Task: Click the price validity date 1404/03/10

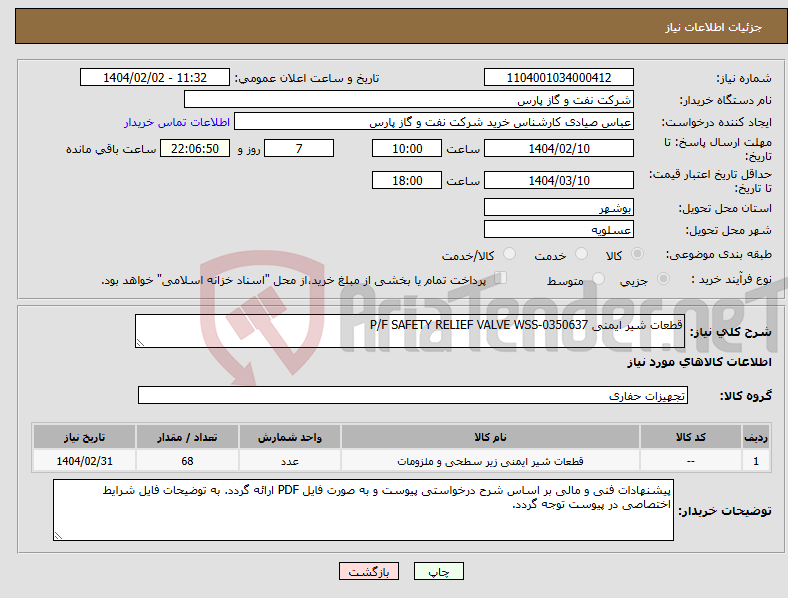Action: (558, 180)
